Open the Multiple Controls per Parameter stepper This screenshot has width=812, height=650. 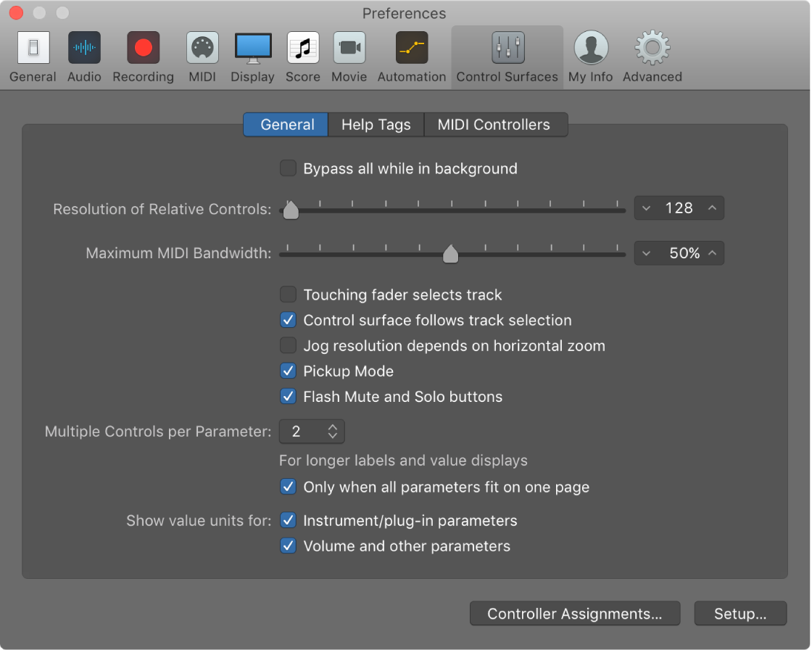coord(333,431)
